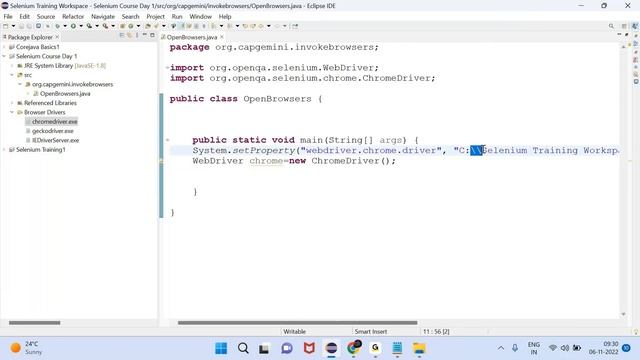Select OpenBrowsers.java in Package Explorer
Screen dimensions: 640x360
65,93
